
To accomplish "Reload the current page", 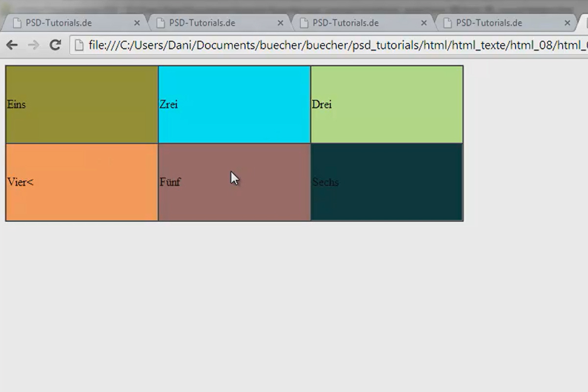I will (55, 45).
